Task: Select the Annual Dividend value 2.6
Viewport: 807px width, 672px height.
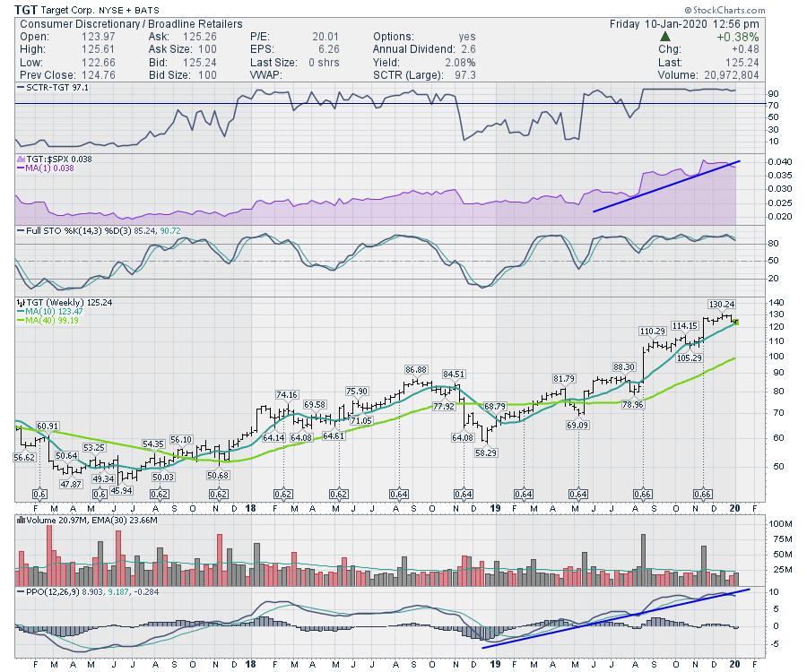Action: (x=468, y=49)
